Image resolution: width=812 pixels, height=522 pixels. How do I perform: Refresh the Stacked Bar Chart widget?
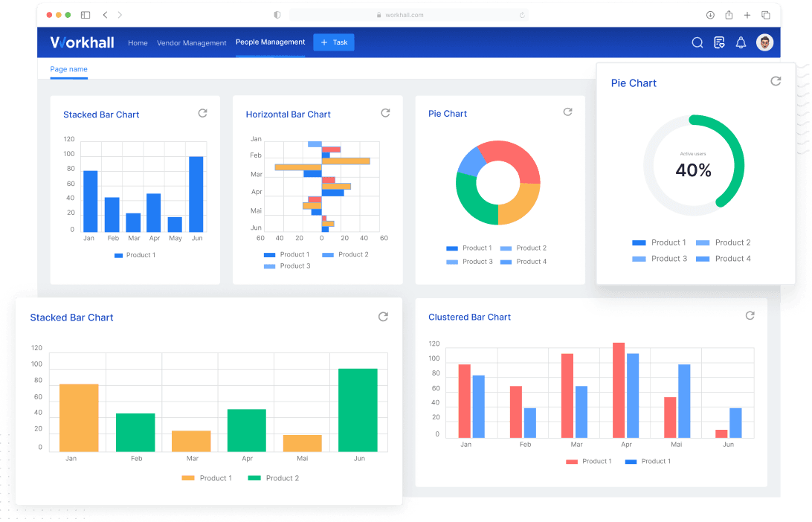tap(202, 113)
